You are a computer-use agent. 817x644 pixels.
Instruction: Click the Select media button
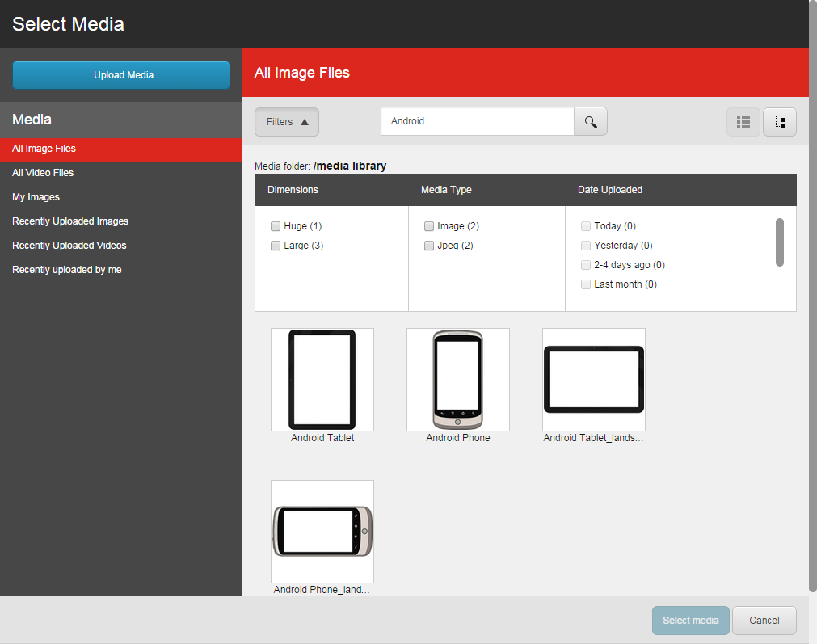point(690,620)
